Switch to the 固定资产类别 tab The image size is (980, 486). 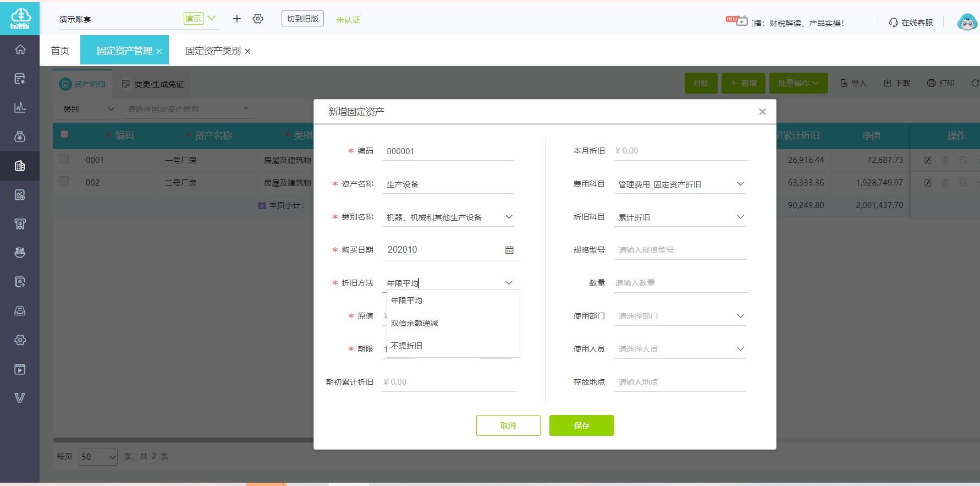tap(213, 51)
